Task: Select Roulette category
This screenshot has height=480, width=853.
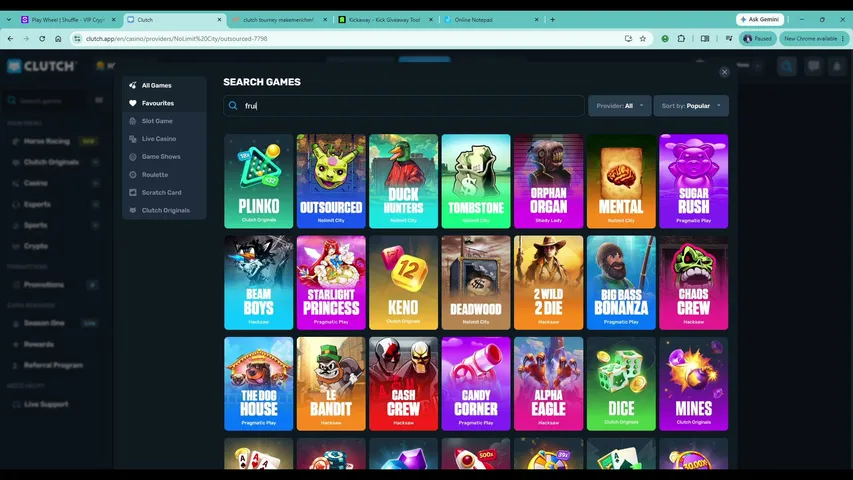Action: tap(164, 175)
